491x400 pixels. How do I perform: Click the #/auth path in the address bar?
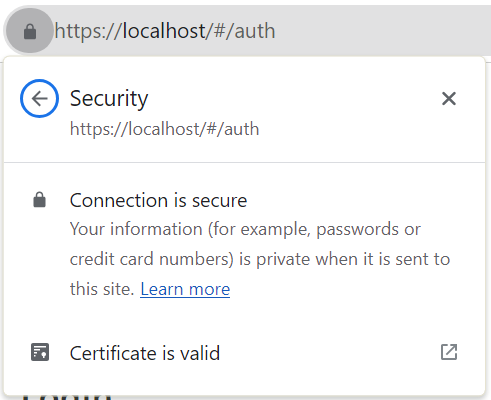click(x=244, y=31)
